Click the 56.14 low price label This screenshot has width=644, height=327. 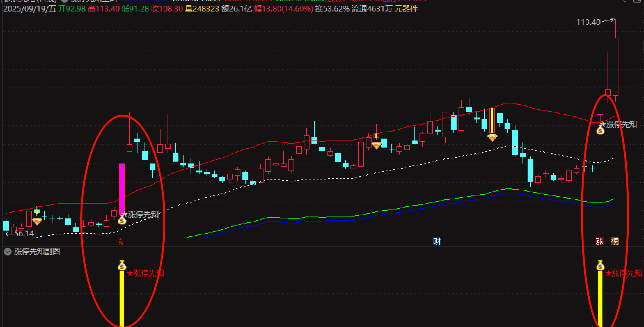point(24,234)
